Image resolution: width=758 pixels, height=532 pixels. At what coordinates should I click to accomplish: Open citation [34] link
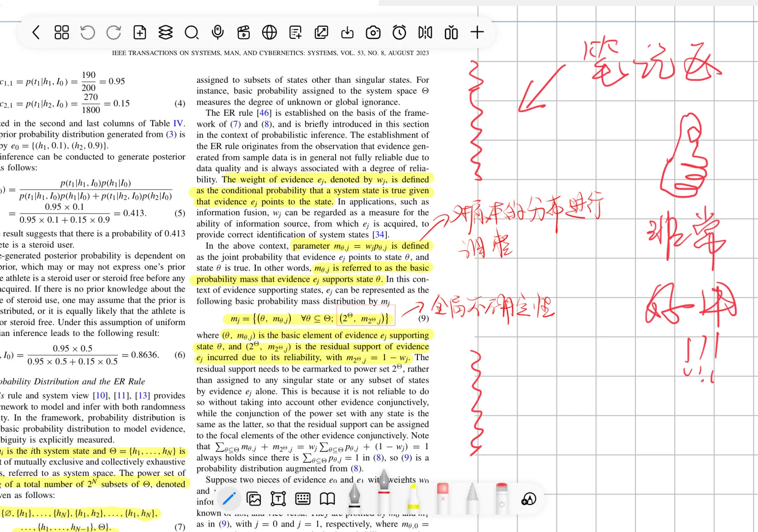(379, 234)
